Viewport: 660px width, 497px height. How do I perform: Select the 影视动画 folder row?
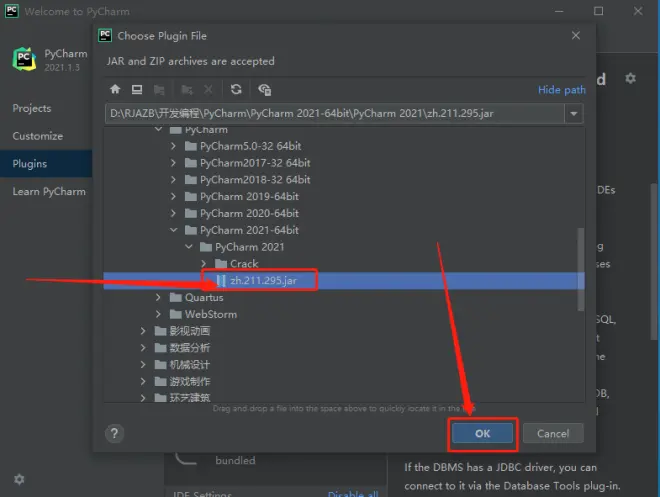point(344,331)
